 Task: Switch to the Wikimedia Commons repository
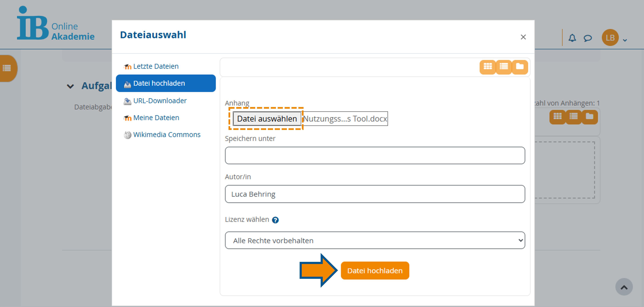coord(167,134)
